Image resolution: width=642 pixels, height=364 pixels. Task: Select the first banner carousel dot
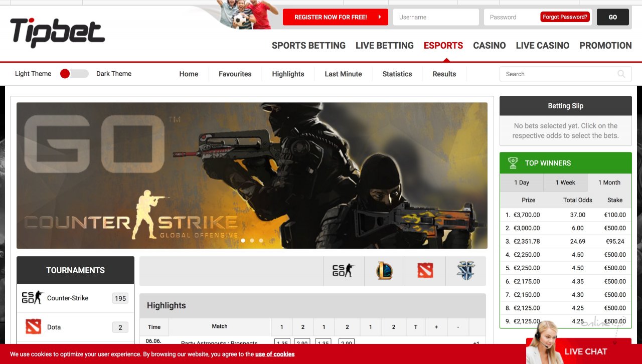(x=243, y=241)
